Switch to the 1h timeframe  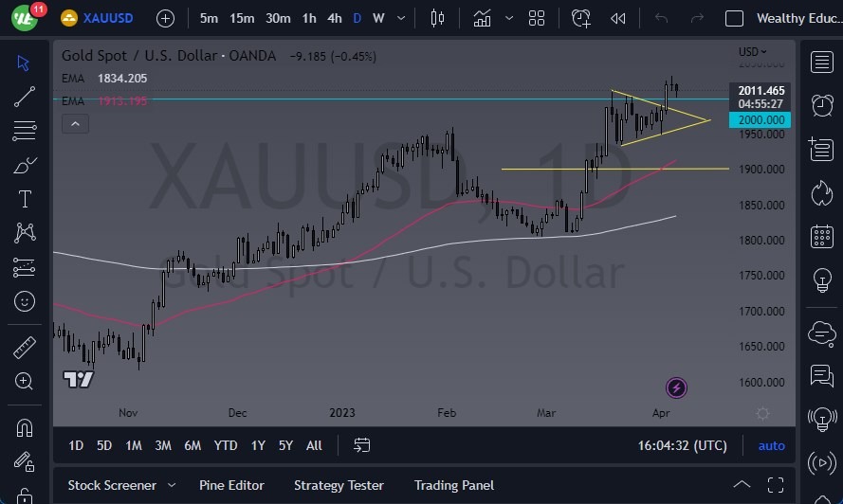coord(308,18)
